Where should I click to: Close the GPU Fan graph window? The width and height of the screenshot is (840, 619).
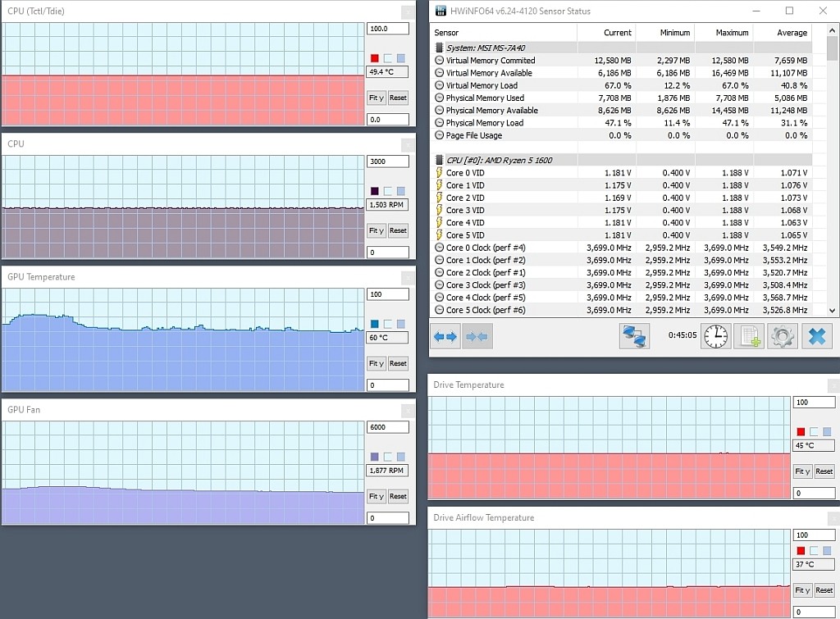408,410
